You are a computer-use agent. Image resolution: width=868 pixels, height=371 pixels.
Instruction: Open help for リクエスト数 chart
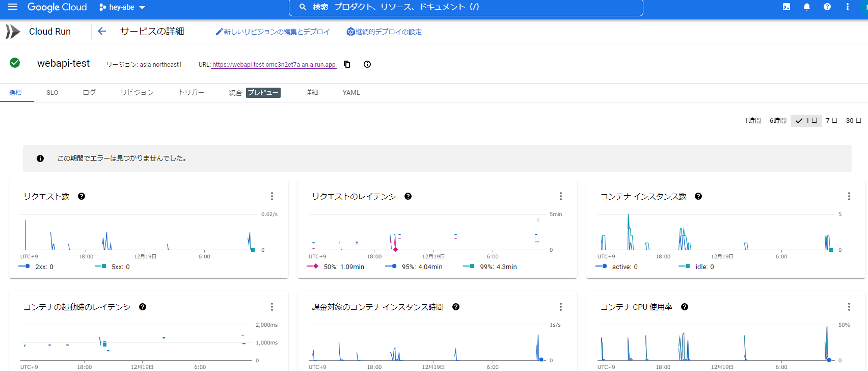pos(82,196)
